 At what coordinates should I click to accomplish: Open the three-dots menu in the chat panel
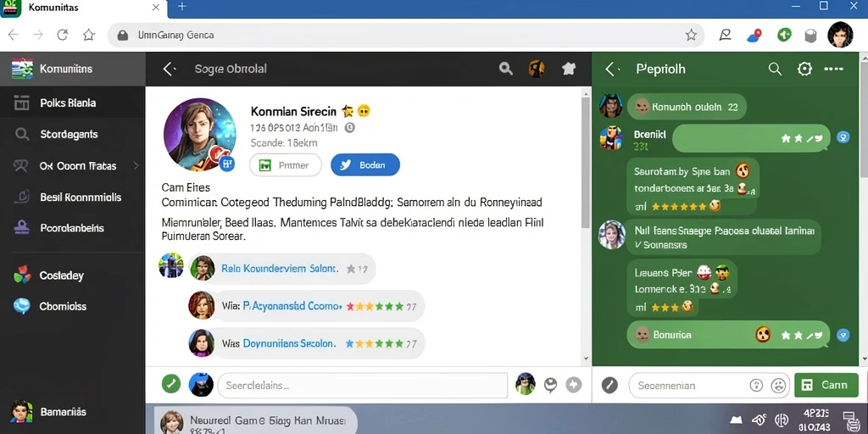(833, 69)
